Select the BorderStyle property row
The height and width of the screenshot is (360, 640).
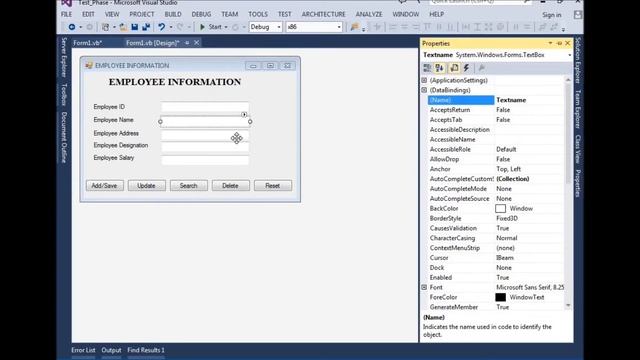pyautogui.click(x=496, y=218)
